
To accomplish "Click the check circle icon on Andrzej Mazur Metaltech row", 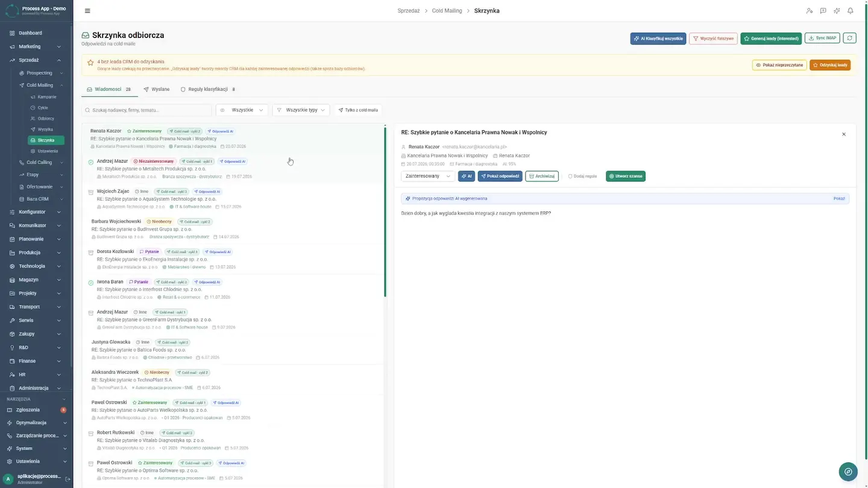I will 91,162.
